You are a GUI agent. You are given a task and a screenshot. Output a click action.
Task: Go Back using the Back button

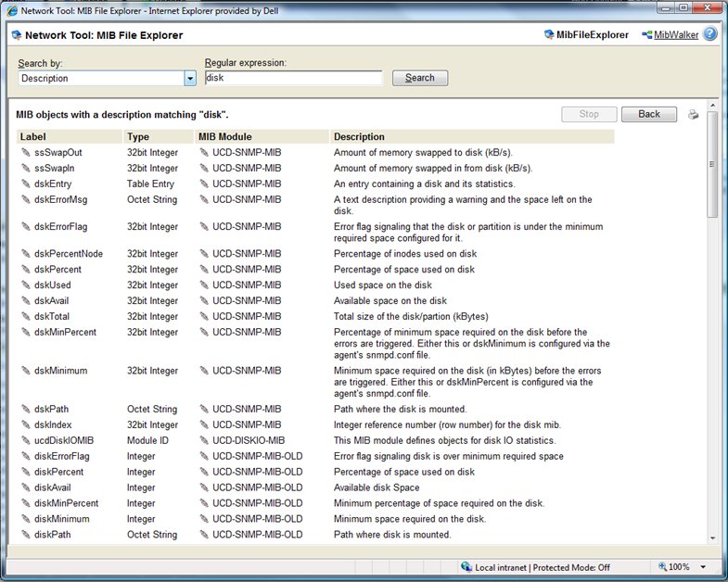pyautogui.click(x=649, y=114)
